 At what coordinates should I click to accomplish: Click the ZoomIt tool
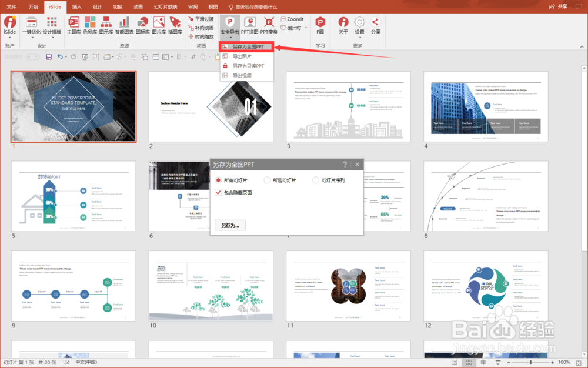click(292, 19)
